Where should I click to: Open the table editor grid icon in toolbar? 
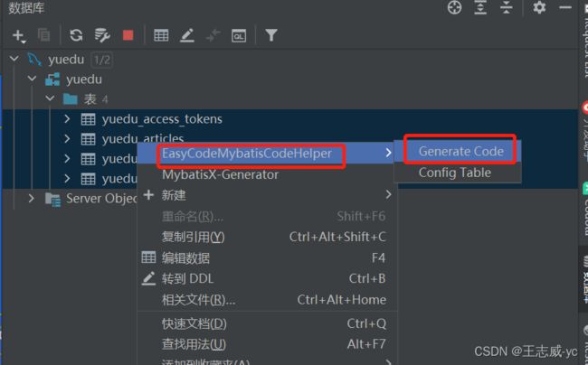161,35
